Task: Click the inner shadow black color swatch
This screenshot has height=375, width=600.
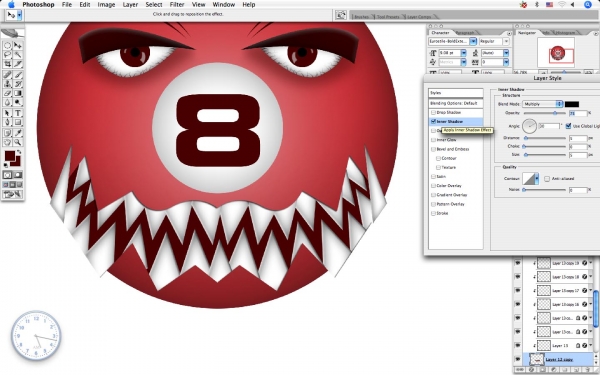Action: click(572, 104)
